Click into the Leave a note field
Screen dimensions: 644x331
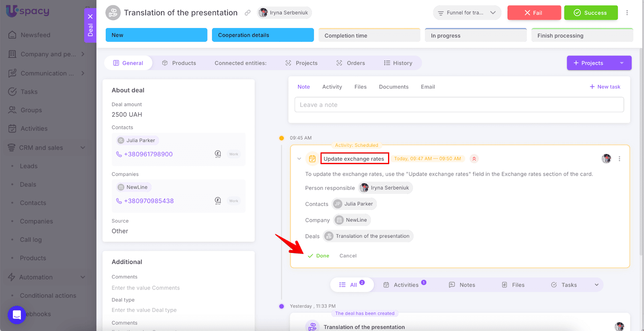click(x=459, y=105)
